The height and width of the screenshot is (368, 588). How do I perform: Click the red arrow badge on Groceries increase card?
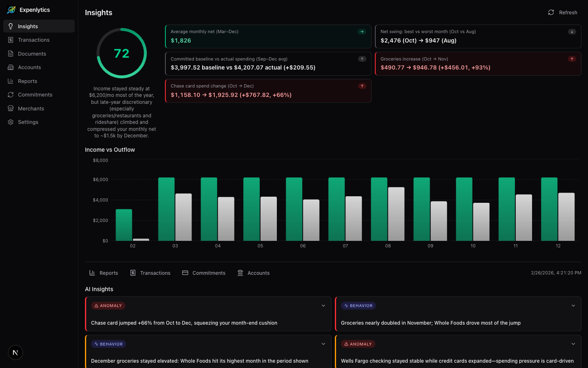572,59
